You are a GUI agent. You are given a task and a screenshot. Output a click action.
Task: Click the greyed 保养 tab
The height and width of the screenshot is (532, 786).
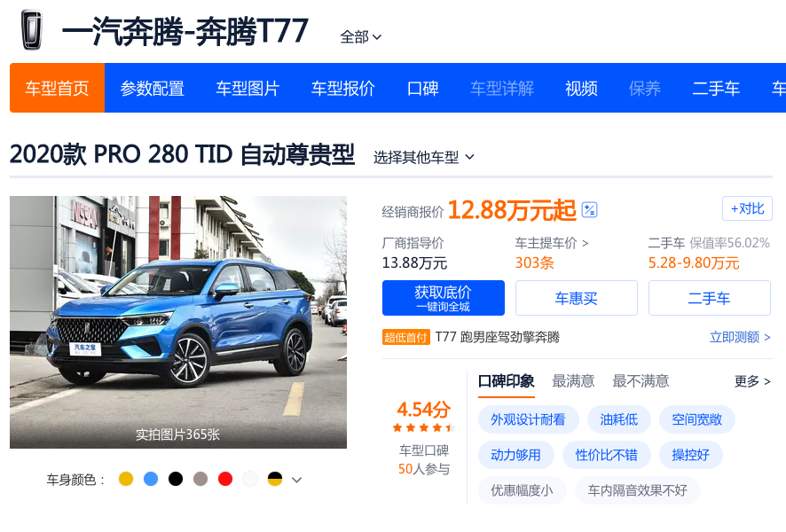645,88
